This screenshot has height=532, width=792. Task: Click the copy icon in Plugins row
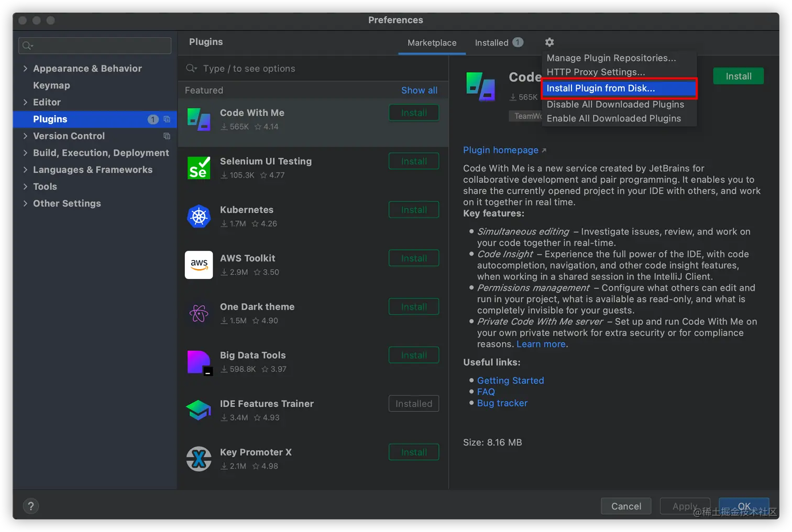click(167, 119)
